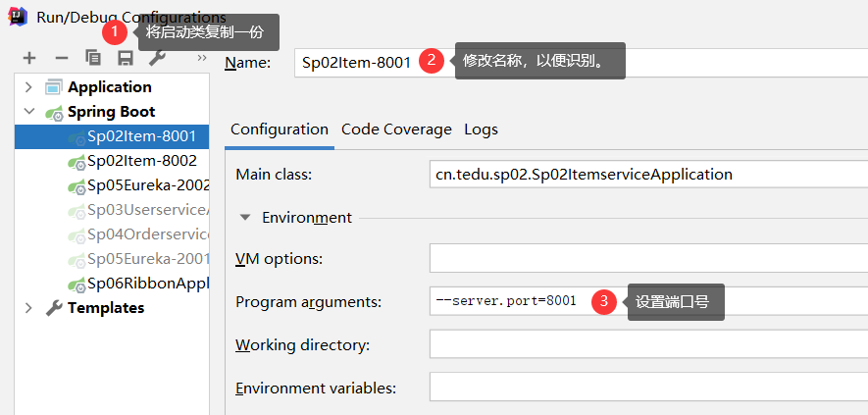
Task: Click the Save Configuration disk icon
Action: (x=126, y=59)
